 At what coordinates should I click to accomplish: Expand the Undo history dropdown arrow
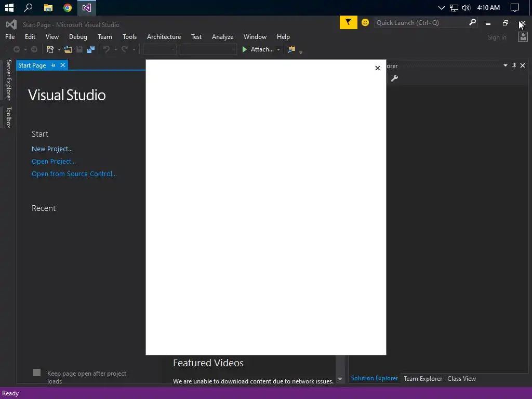116,50
